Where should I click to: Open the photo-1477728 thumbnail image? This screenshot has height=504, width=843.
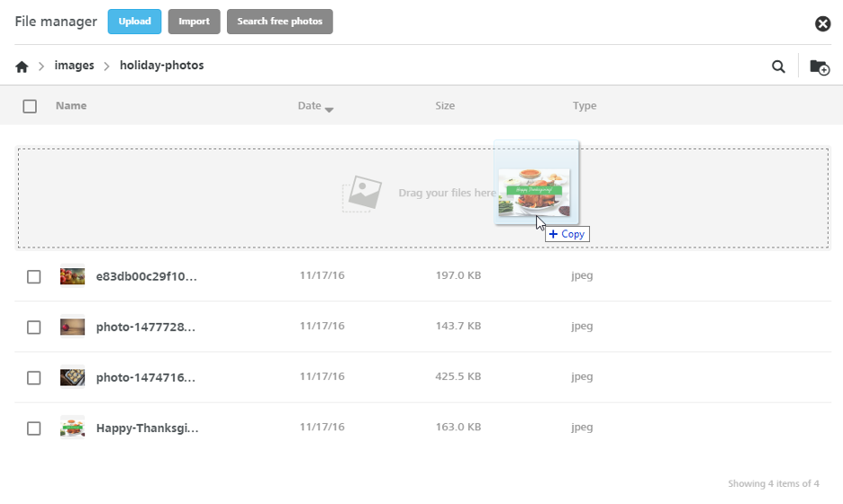(x=72, y=327)
